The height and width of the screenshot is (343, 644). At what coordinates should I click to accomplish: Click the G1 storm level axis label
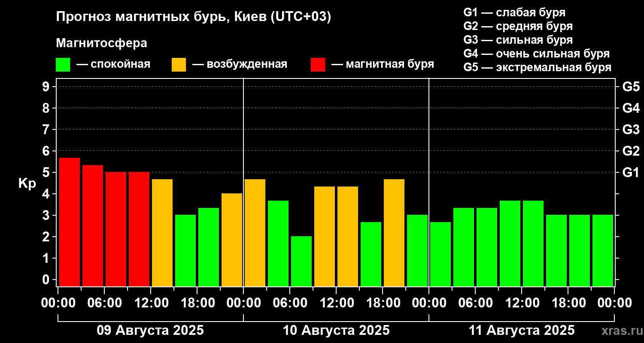[x=631, y=172]
